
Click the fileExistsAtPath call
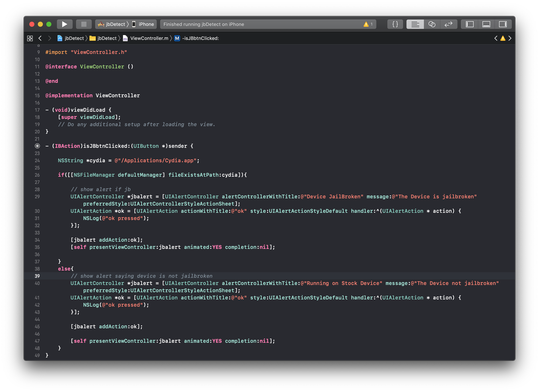(193, 175)
